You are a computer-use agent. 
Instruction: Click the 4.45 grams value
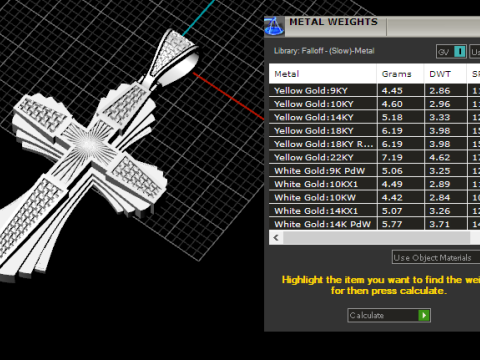click(x=392, y=91)
